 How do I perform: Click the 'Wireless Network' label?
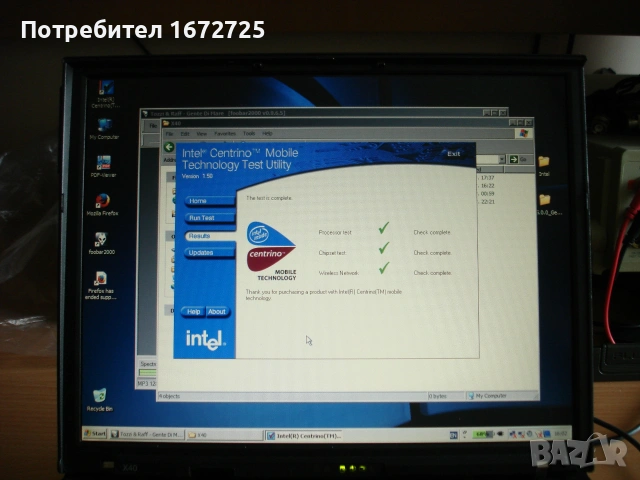pos(338,273)
